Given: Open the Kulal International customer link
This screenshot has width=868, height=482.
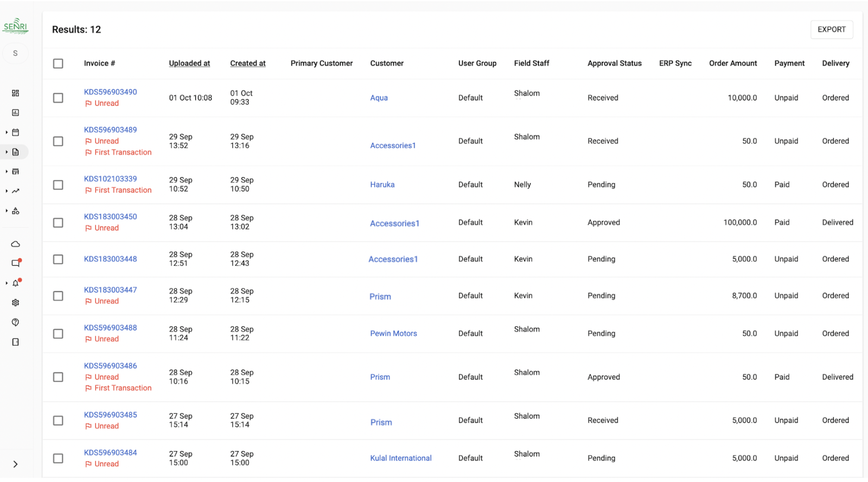Looking at the screenshot, I should tap(401, 458).
